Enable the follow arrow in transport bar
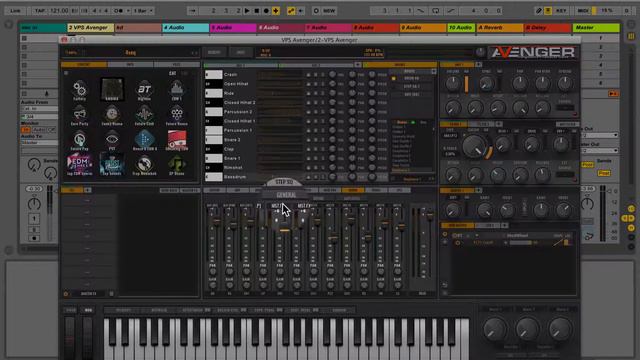The height and width of the screenshot is (360, 640). [193, 11]
